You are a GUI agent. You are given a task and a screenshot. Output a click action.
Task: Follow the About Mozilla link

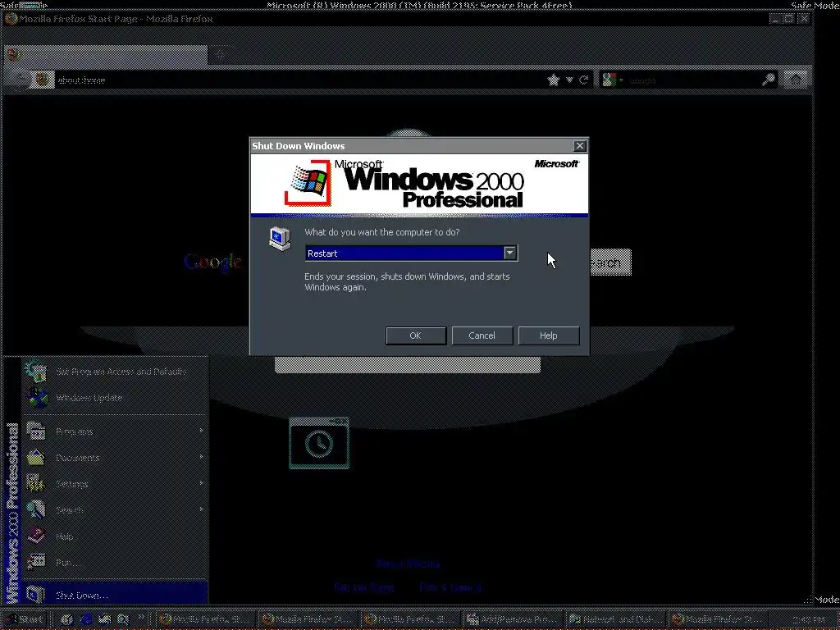[409, 564]
